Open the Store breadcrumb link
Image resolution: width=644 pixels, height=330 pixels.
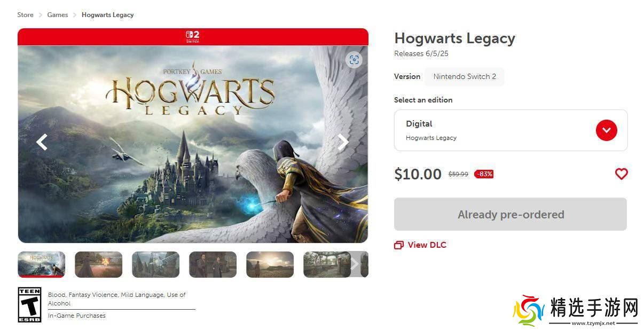click(x=26, y=15)
